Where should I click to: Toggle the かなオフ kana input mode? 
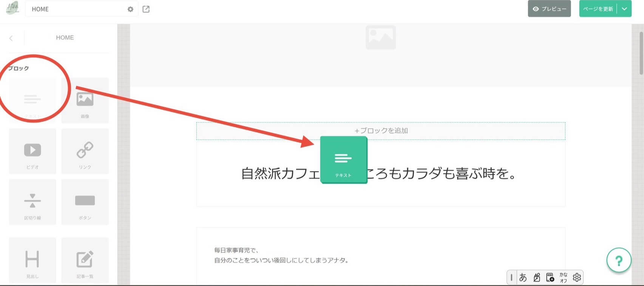point(563,277)
